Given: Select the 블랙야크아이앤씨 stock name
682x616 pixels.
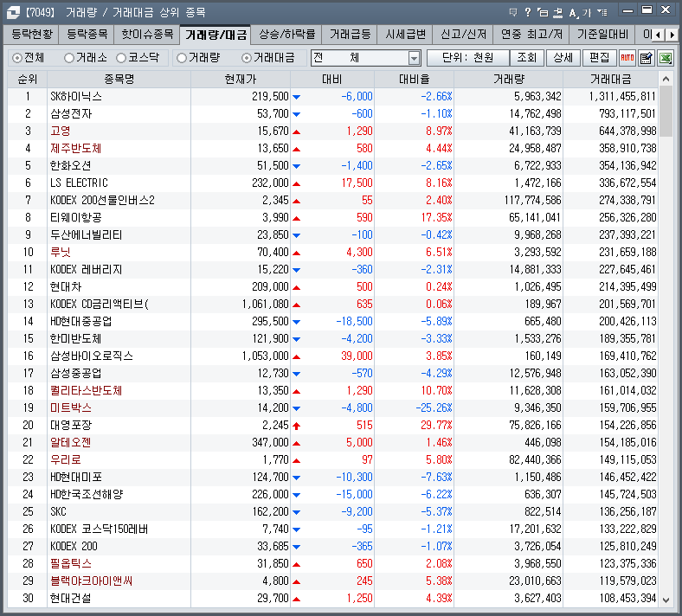Looking at the screenshot, I should tap(92, 581).
